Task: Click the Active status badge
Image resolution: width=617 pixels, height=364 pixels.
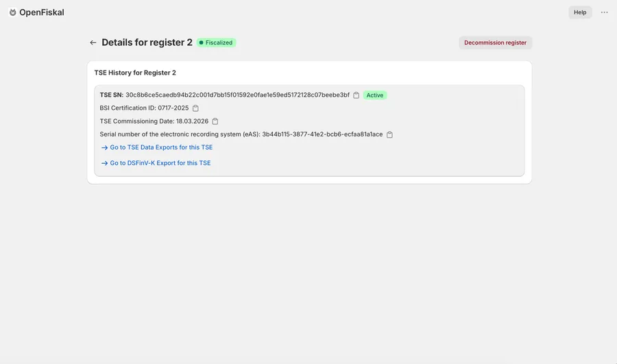Action: point(374,95)
